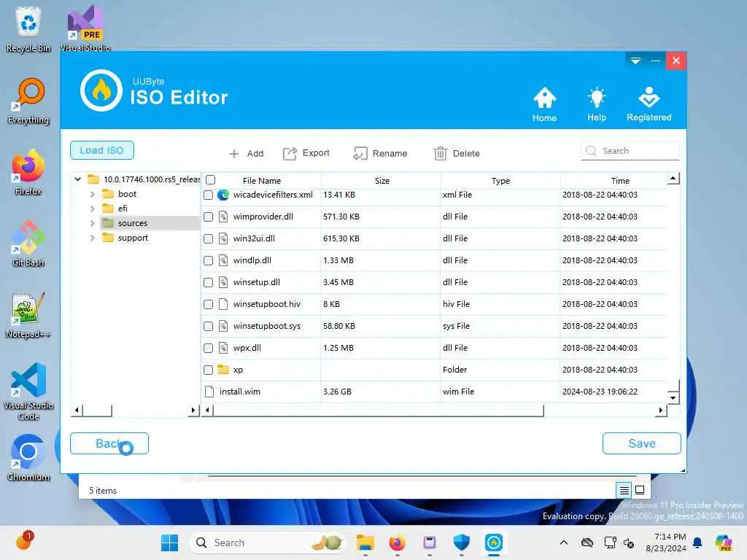Check the box for wicadevicefilters.xml
The width and height of the screenshot is (747, 560).
(208, 195)
